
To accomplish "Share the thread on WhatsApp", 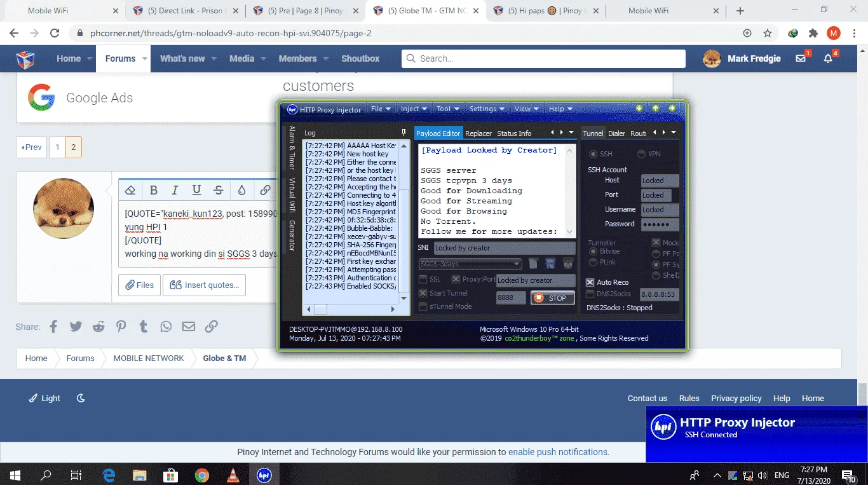I will coord(166,327).
